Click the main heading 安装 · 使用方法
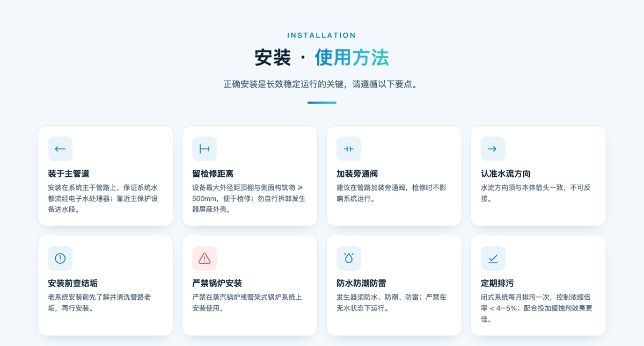644x346 pixels. pyautogui.click(x=322, y=57)
